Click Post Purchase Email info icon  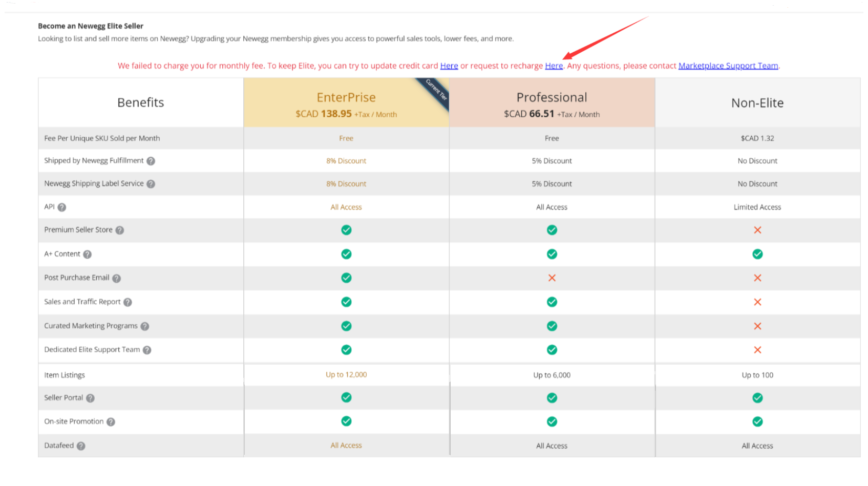117,278
